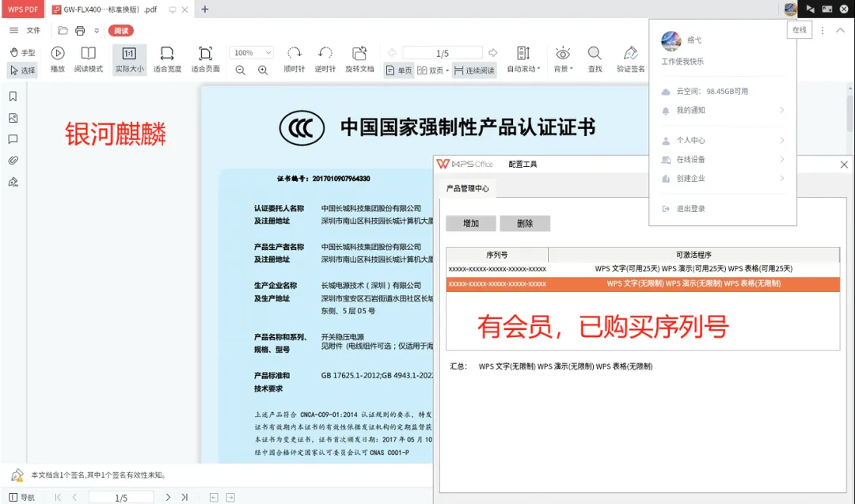Choose 适合宽度 fit width
Screen dimensions: 855x504
167,59
